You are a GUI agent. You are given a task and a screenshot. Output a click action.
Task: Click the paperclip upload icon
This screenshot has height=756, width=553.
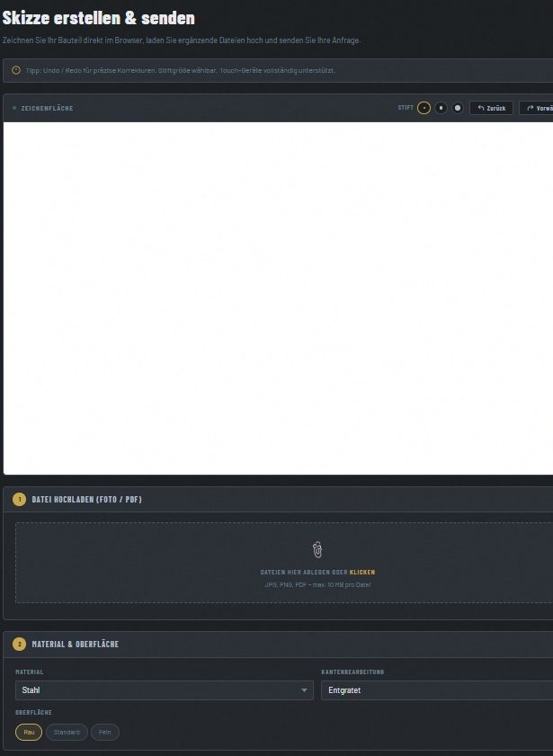tap(317, 549)
